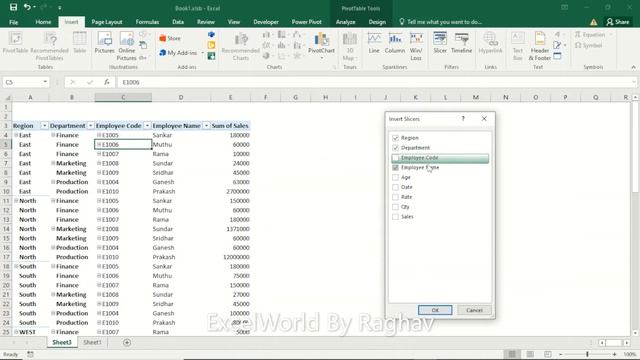Screen dimensions: 640x360
Task: Click the Undo icon in quick access toolbar
Action: click(27, 7)
